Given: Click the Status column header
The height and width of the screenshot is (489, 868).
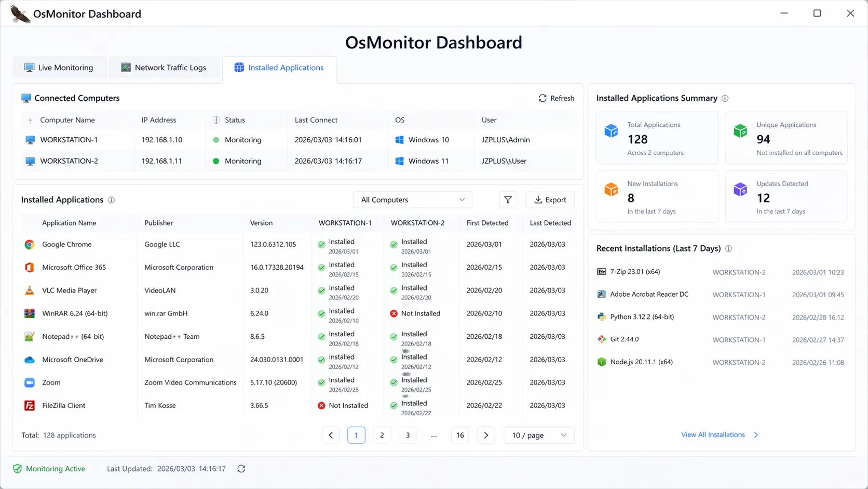Looking at the screenshot, I should coord(235,120).
